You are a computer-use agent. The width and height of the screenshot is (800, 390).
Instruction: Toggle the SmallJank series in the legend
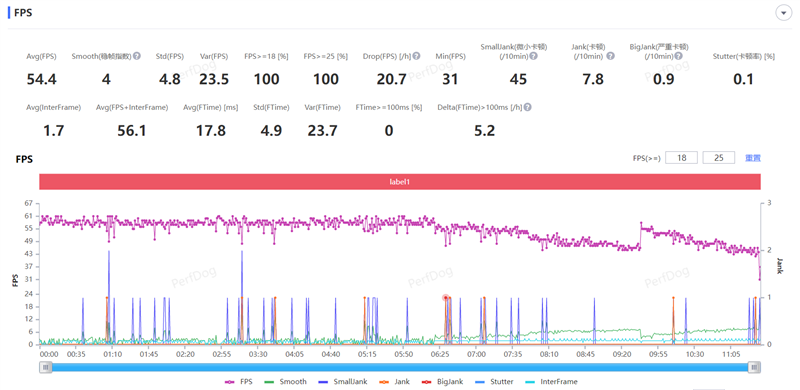click(x=342, y=381)
